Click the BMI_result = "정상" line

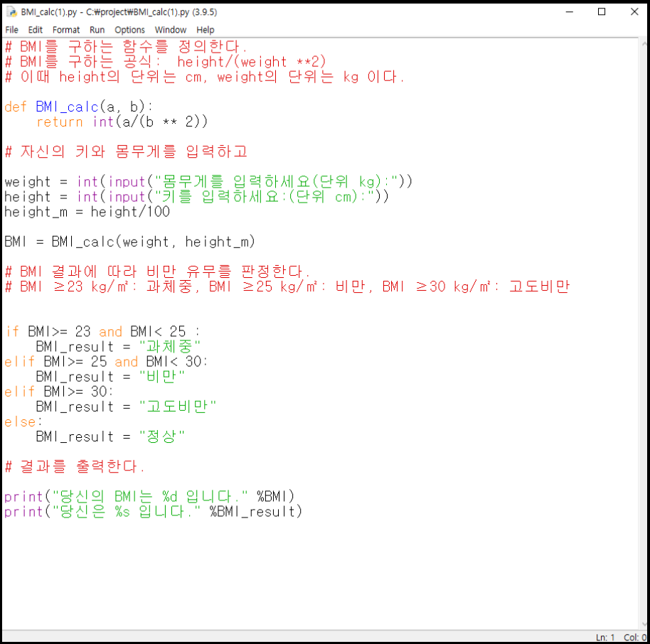click(110, 436)
